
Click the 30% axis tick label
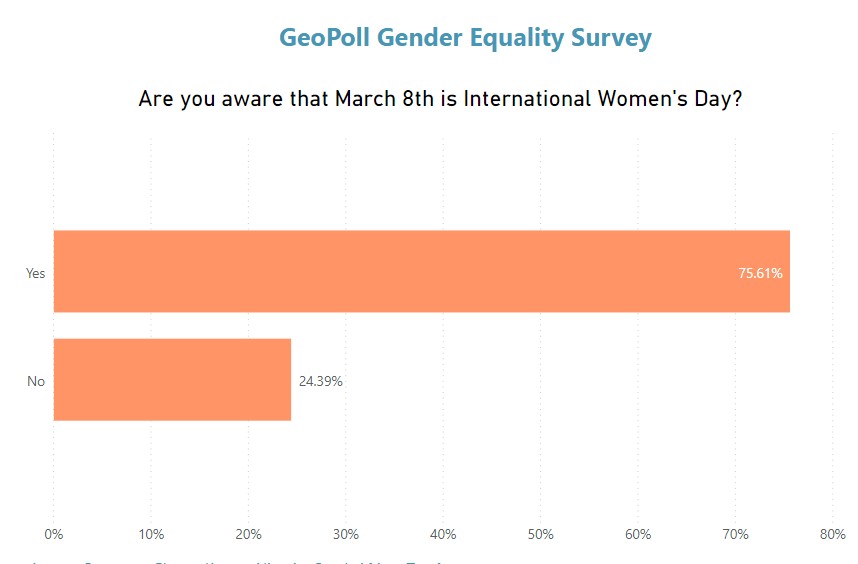(346, 535)
